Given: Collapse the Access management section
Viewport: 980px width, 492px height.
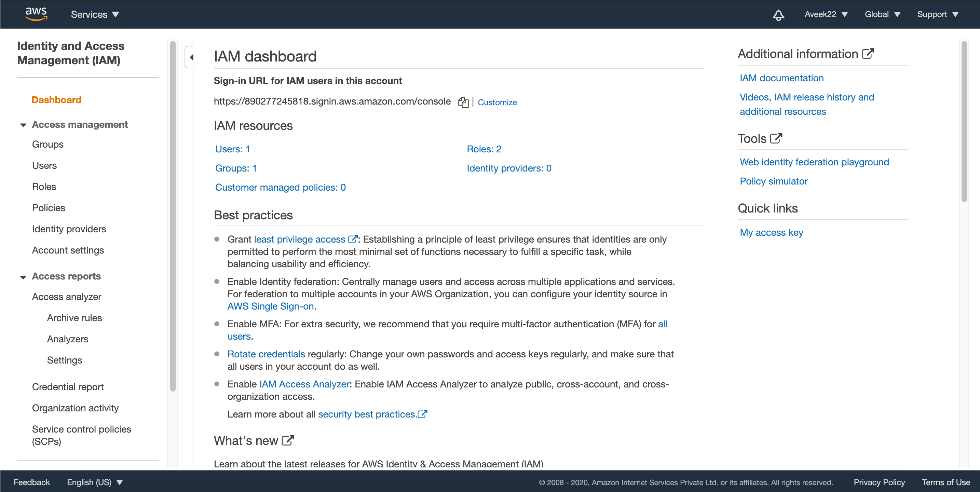Looking at the screenshot, I should (x=23, y=125).
